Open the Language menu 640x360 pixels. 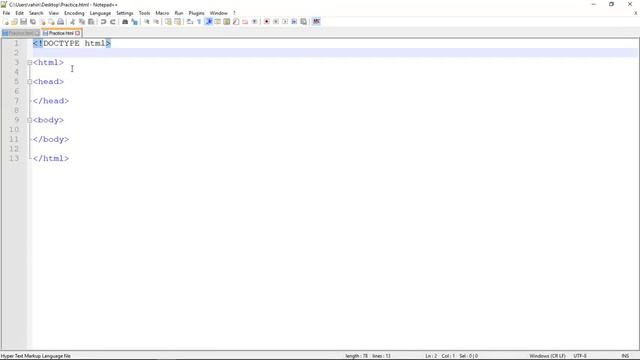(x=100, y=13)
